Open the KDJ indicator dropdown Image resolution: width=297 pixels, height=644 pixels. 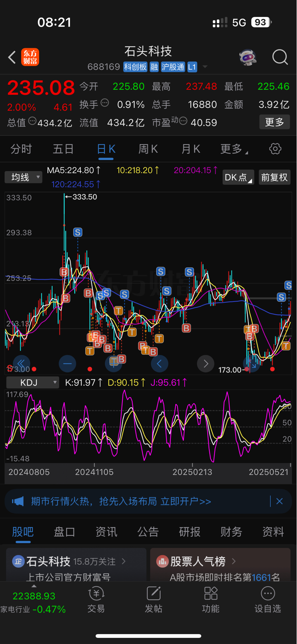[33, 383]
